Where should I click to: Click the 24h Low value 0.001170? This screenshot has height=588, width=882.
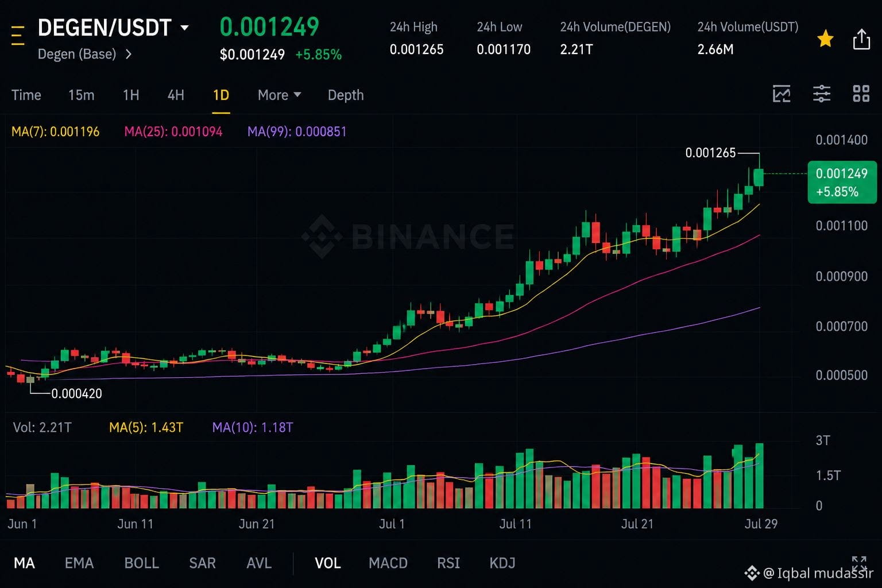click(504, 49)
